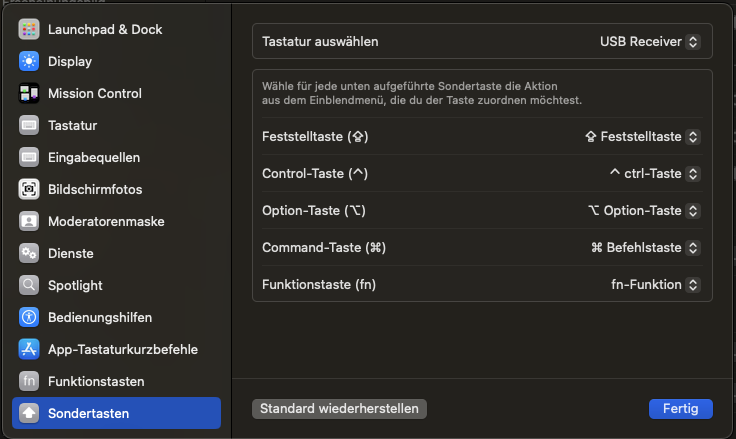The width and height of the screenshot is (736, 439).
Task: Open the Option-Taste action dropdown
Action: click(x=644, y=210)
